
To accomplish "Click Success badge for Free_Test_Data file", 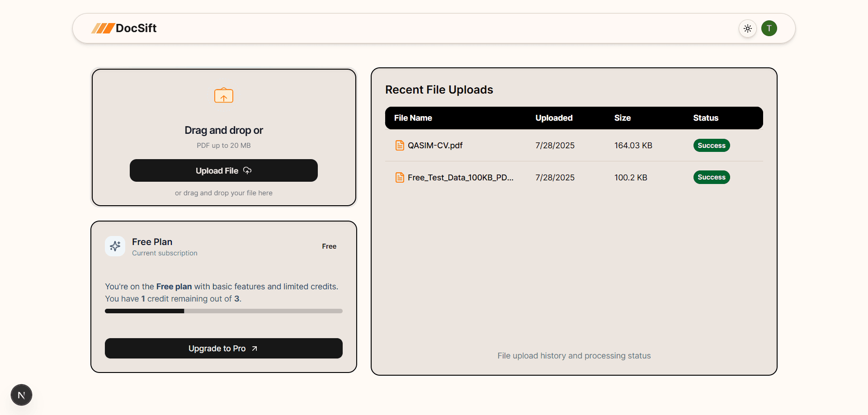I will click(711, 177).
